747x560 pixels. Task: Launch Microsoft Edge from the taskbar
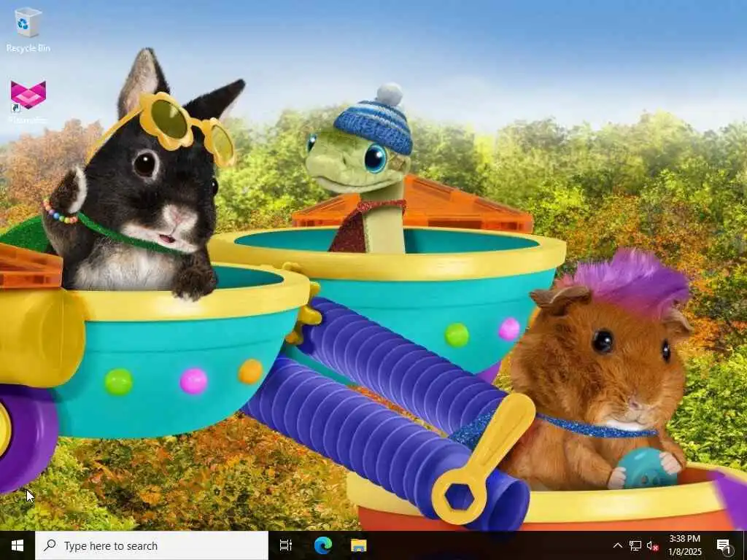pos(322,545)
